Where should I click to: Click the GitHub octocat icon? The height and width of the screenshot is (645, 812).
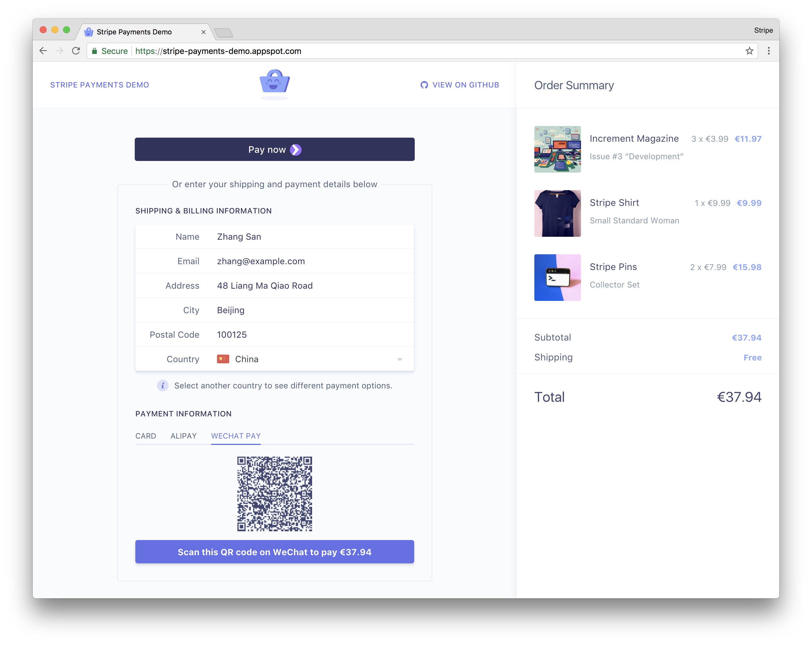(x=424, y=85)
